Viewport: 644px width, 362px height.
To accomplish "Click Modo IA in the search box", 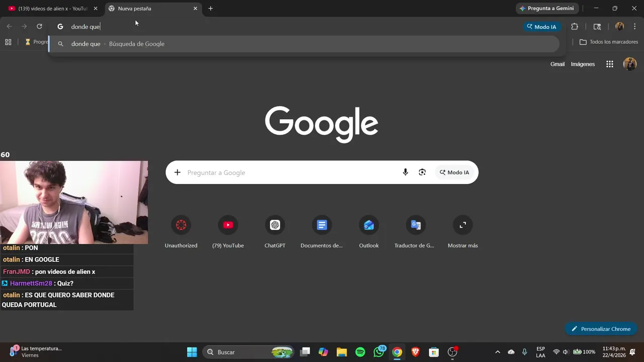I will click(454, 172).
